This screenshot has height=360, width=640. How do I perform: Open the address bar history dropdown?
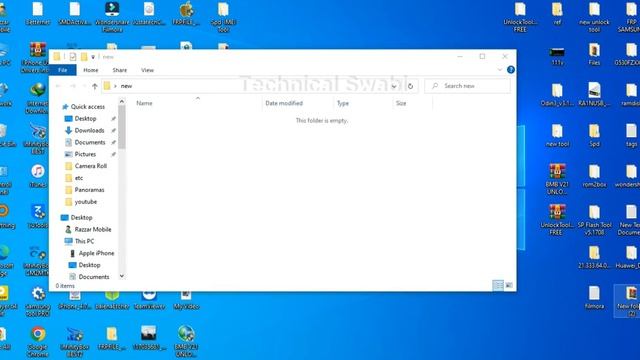pos(394,86)
